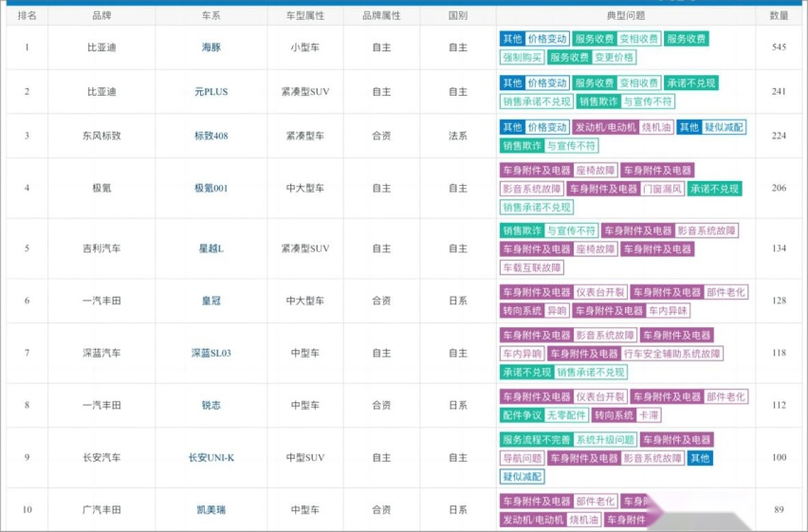Click the 车型属性 column header
Screen dimensions: 808x532
click(305, 15)
